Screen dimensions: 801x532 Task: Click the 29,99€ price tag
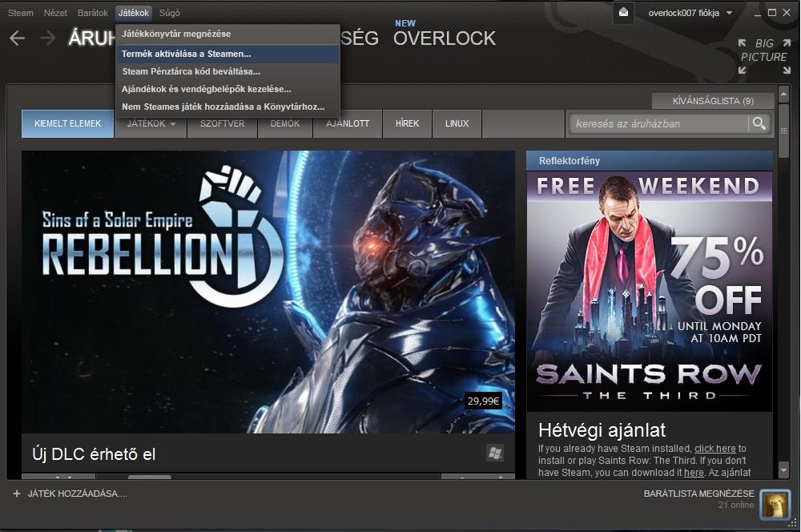pos(483,401)
